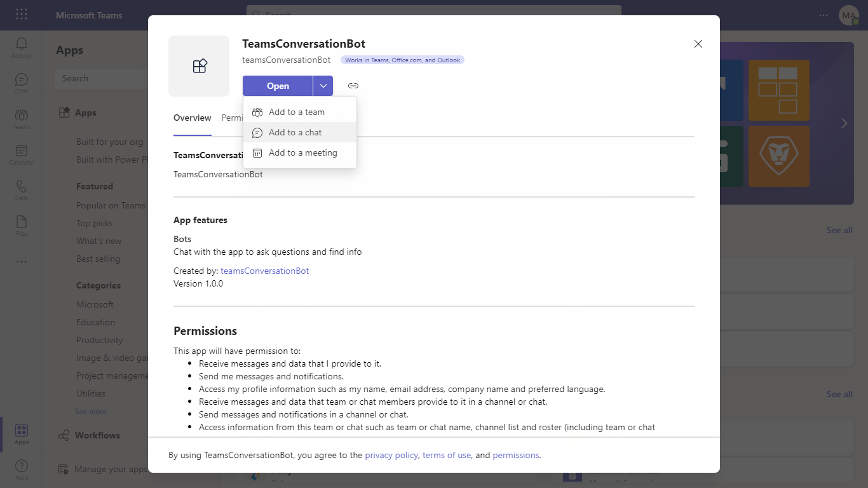The width and height of the screenshot is (868, 488).
Task: Click Microsoft Teams title in header
Action: (89, 15)
